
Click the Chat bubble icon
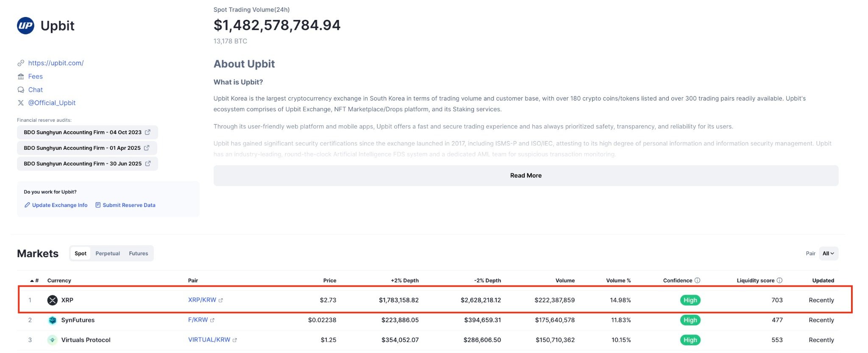[21, 90]
